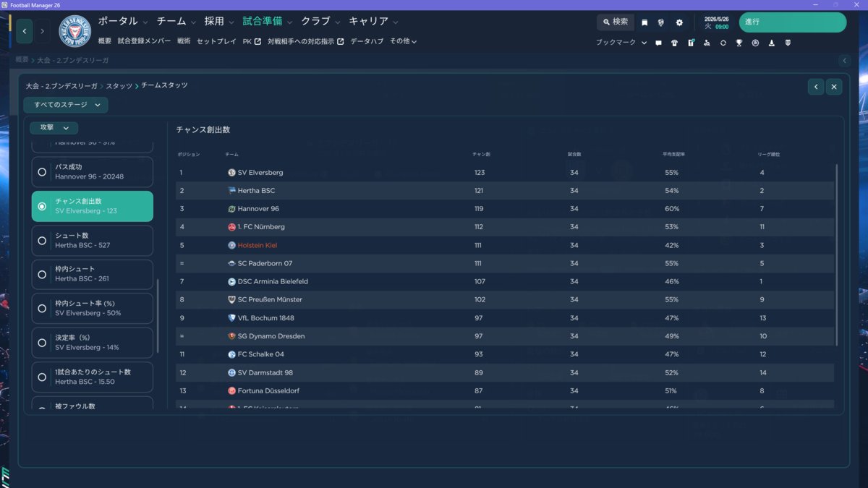Open the player search scouting shortcut

coord(707,43)
